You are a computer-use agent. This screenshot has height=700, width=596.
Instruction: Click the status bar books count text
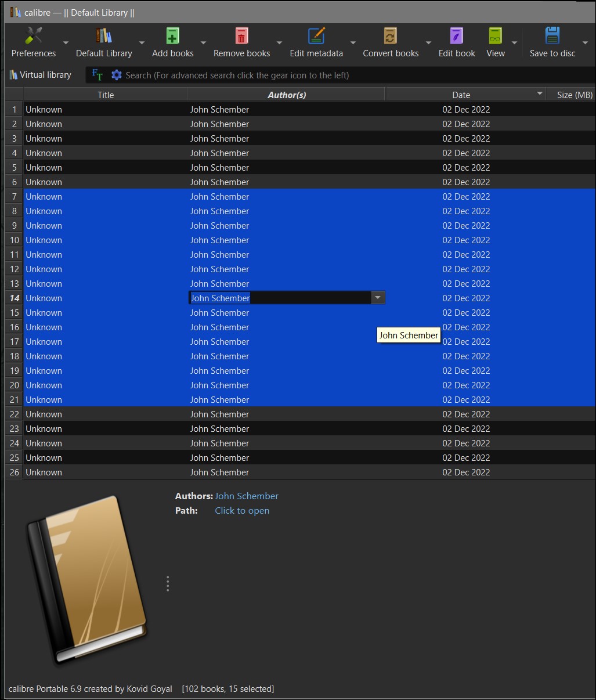(x=228, y=689)
